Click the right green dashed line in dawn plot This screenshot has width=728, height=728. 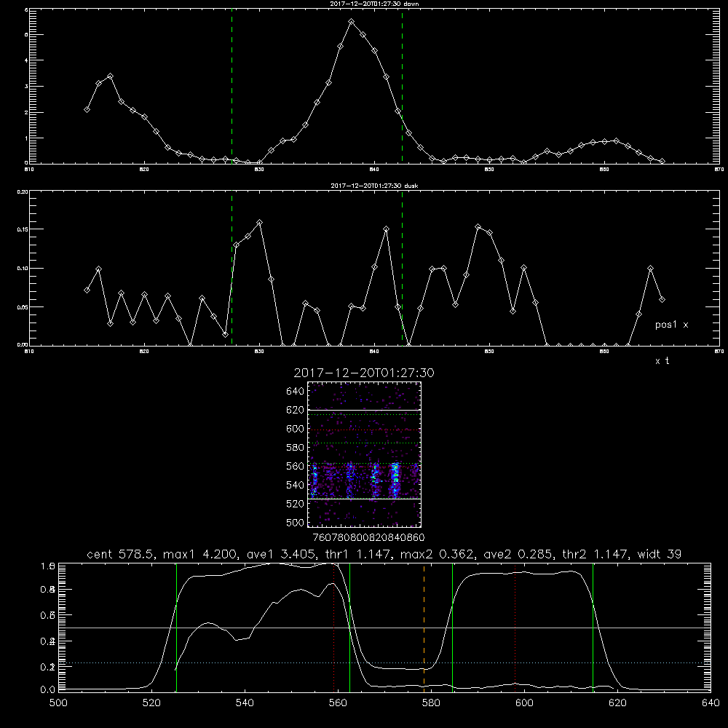click(402, 86)
